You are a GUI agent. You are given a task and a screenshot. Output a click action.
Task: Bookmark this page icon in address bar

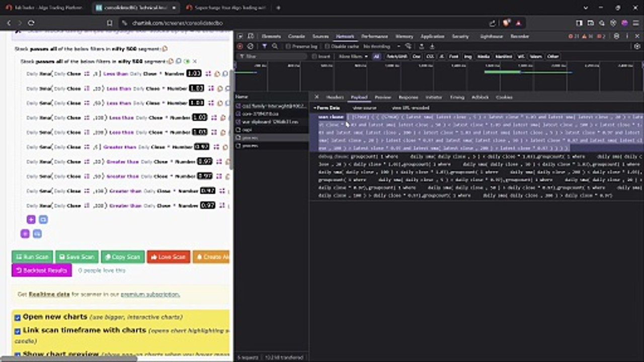click(110, 23)
